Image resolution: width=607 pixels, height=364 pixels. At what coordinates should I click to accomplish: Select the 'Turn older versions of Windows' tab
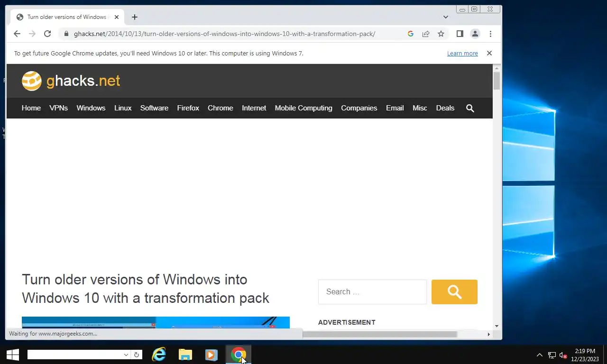click(66, 17)
